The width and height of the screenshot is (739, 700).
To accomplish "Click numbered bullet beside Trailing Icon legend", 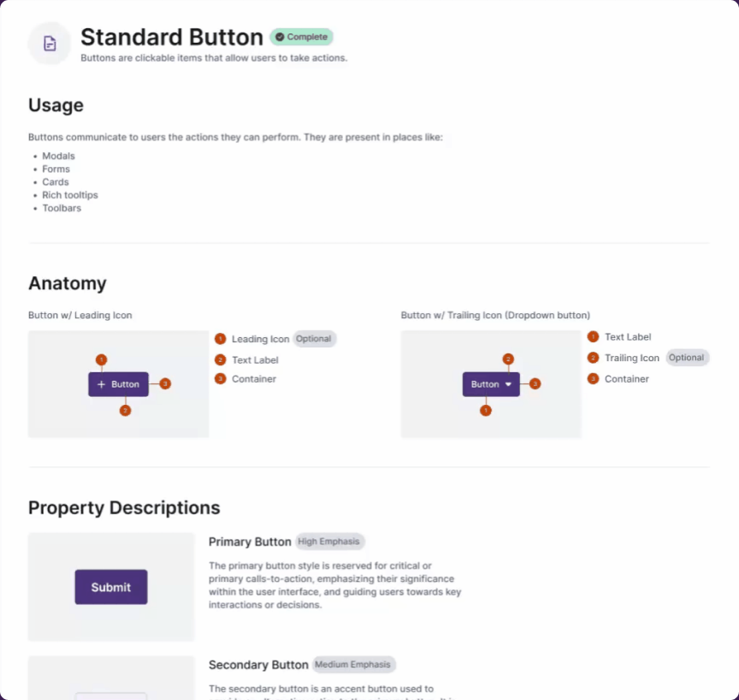I will click(x=593, y=358).
